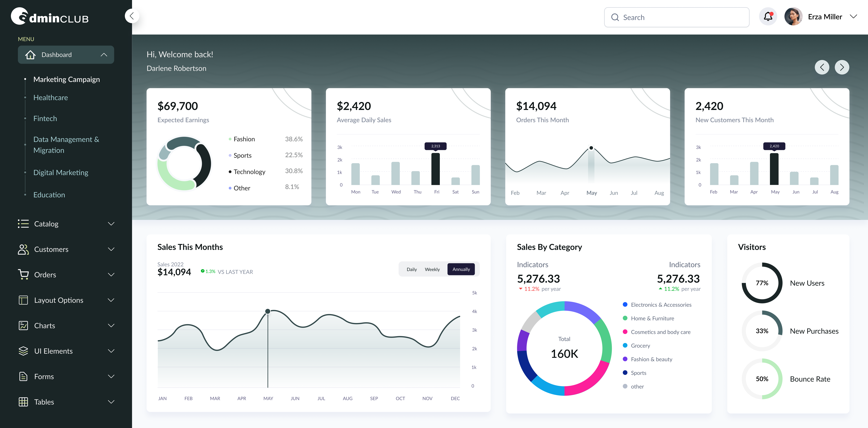This screenshot has height=428, width=868.
Task: Toggle Sports legend in Sales By Category
Action: click(635, 373)
